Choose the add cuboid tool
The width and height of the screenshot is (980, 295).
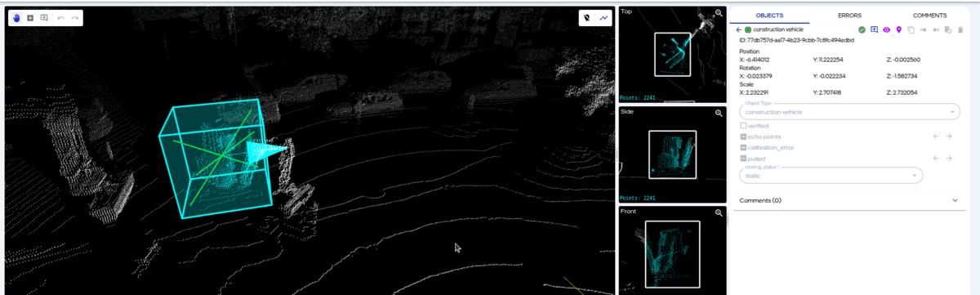pos(30,17)
